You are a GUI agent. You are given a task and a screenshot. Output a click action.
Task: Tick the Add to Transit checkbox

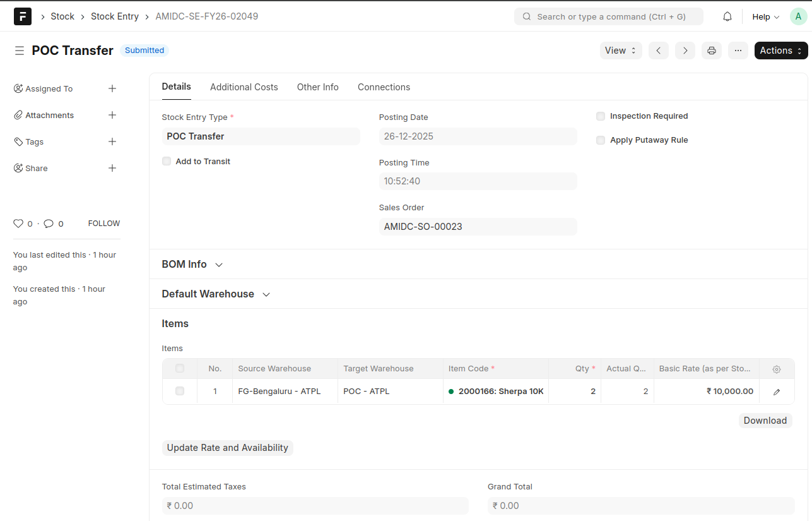[x=167, y=161]
